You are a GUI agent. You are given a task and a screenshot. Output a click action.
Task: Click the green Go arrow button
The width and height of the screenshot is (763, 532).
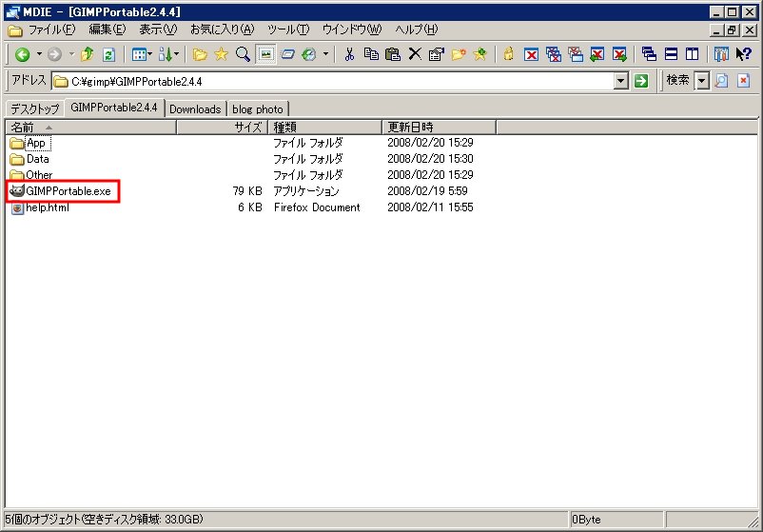pos(641,81)
